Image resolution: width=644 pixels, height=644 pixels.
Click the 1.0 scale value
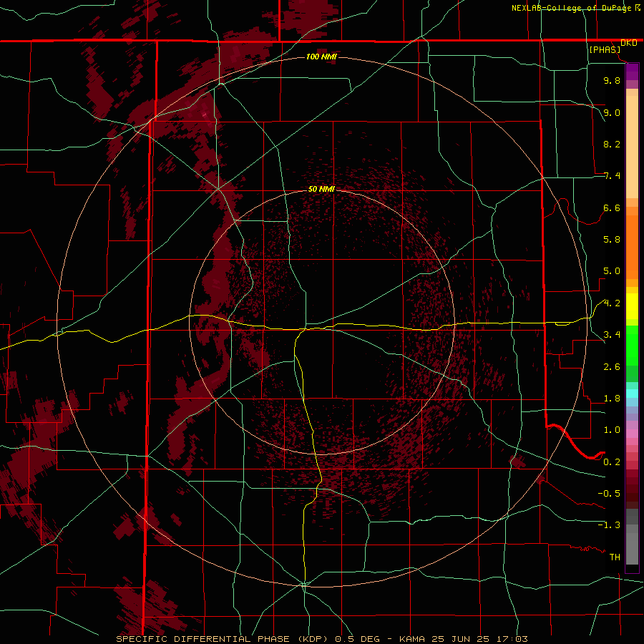612,430
